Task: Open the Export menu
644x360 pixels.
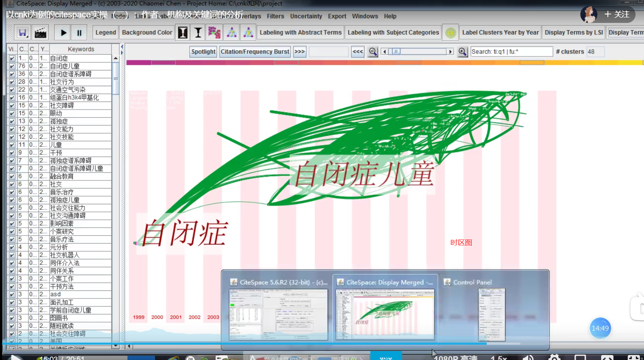Action: click(337, 16)
